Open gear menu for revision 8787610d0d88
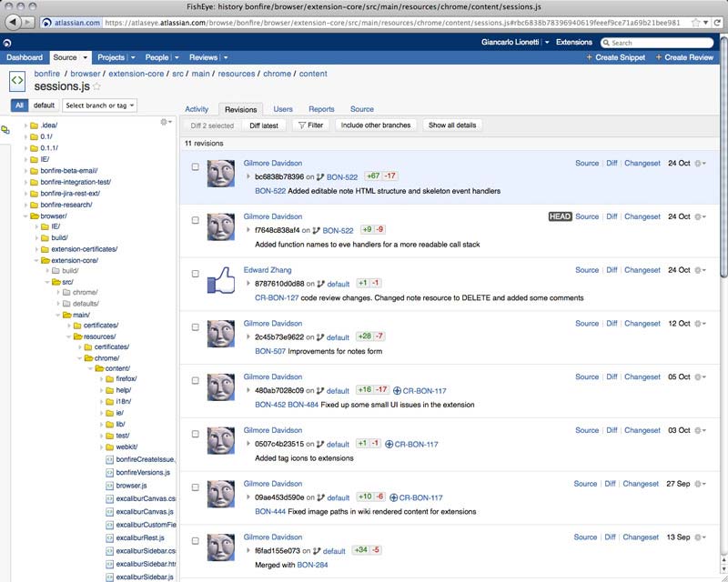This screenshot has height=582, width=728. coord(700,270)
